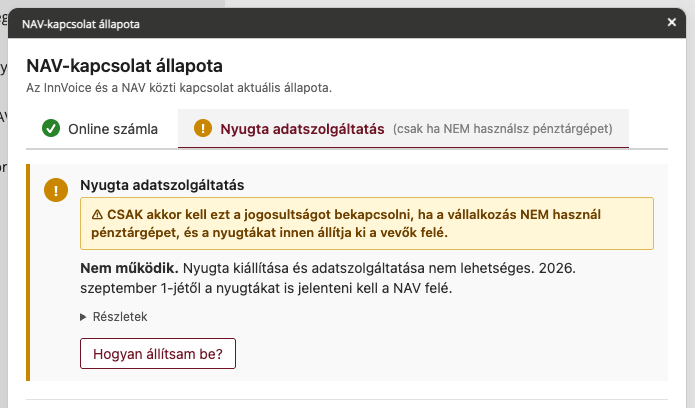Viewport: 695px width, 408px height.
Task: Click the bold Nem működik status text
Action: click(x=129, y=268)
